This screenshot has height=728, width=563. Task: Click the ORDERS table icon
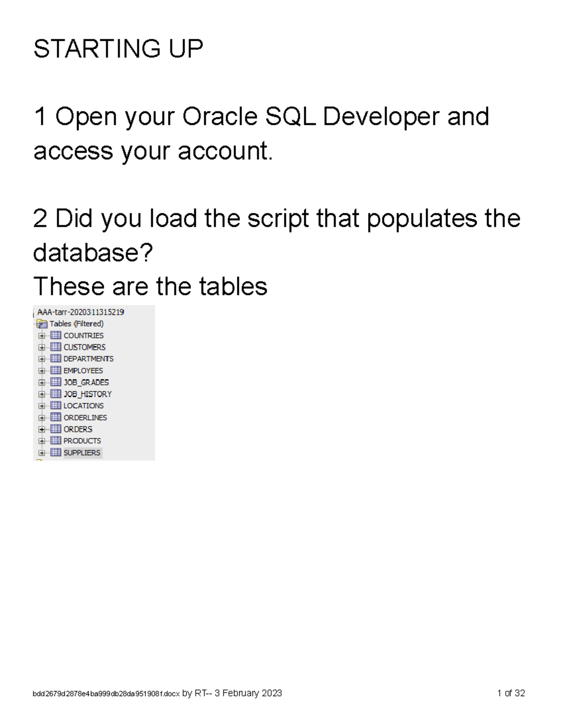pos(56,429)
